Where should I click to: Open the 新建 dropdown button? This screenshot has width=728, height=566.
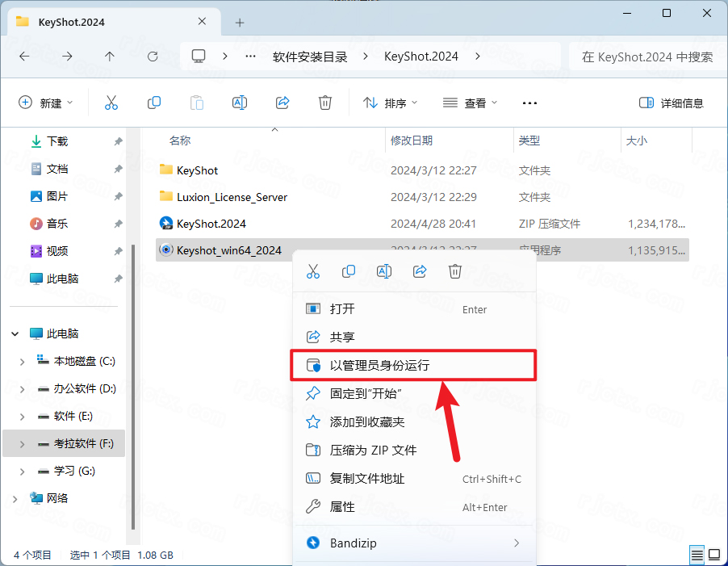45,103
